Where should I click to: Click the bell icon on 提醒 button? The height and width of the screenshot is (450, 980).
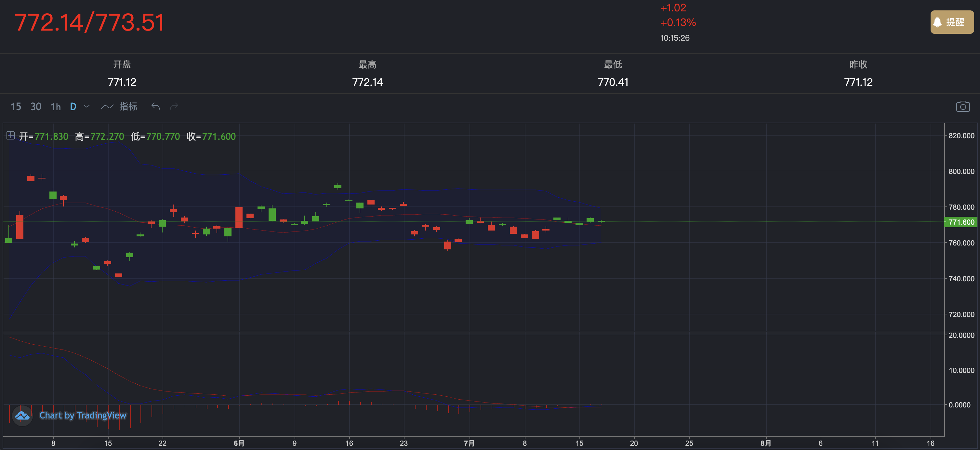938,22
